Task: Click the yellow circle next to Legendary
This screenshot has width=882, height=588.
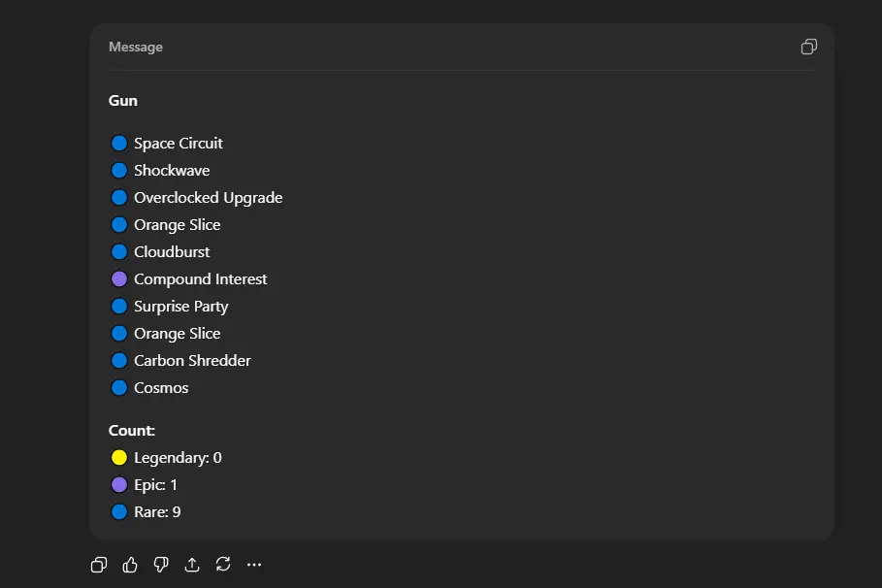Action: tap(119, 458)
